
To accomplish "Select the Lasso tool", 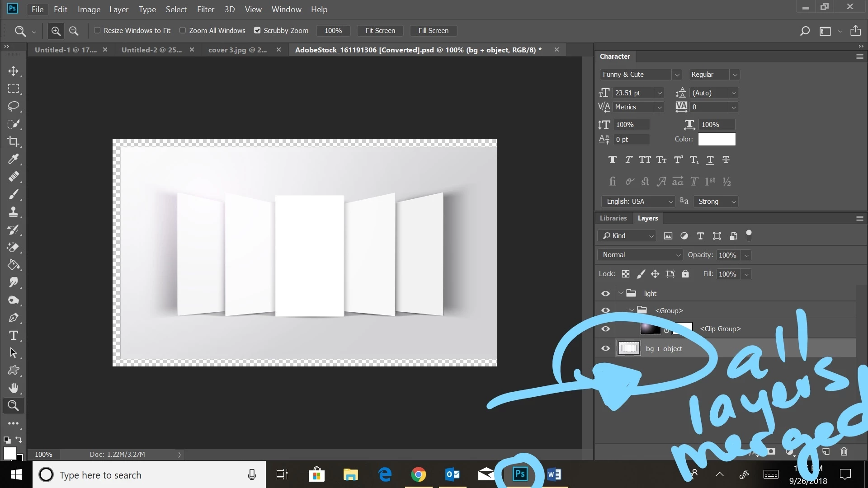I will tap(13, 106).
